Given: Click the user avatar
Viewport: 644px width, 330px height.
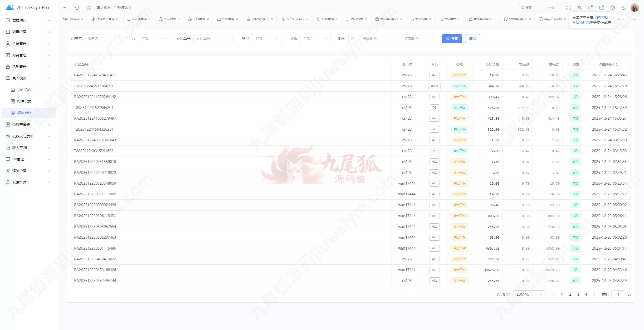Looking at the screenshot, I should pyautogui.click(x=634, y=8).
